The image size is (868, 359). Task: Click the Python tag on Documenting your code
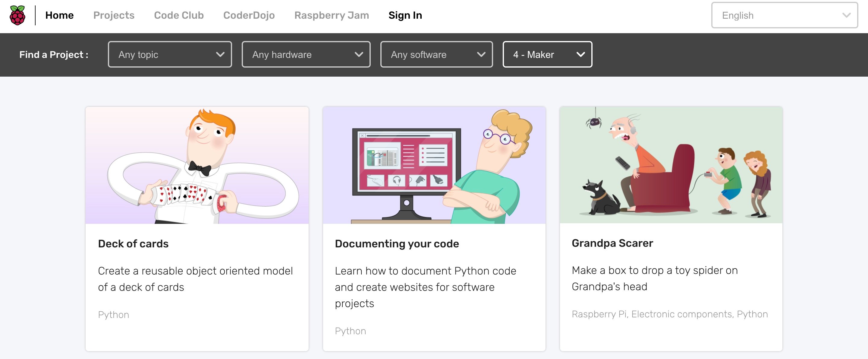(351, 331)
